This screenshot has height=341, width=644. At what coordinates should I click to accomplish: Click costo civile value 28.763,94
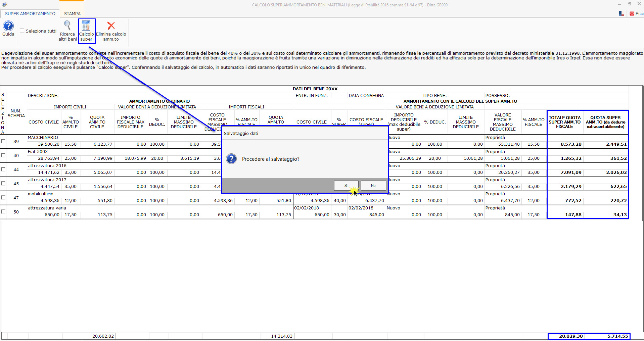(49, 158)
